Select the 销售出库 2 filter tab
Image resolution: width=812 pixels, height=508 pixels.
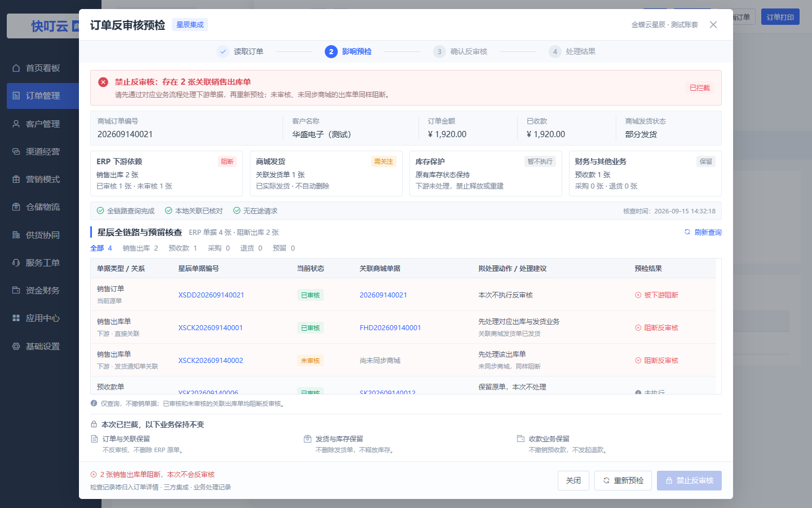(x=140, y=248)
